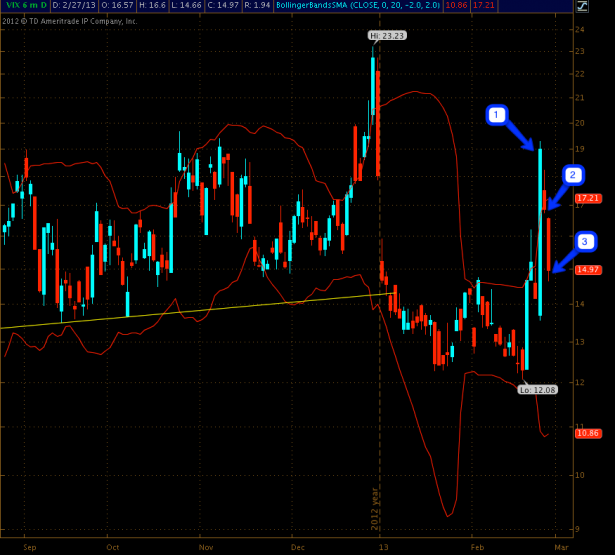Click the Oct label on time axis
Image resolution: width=615 pixels, height=555 pixels.
pos(113,548)
